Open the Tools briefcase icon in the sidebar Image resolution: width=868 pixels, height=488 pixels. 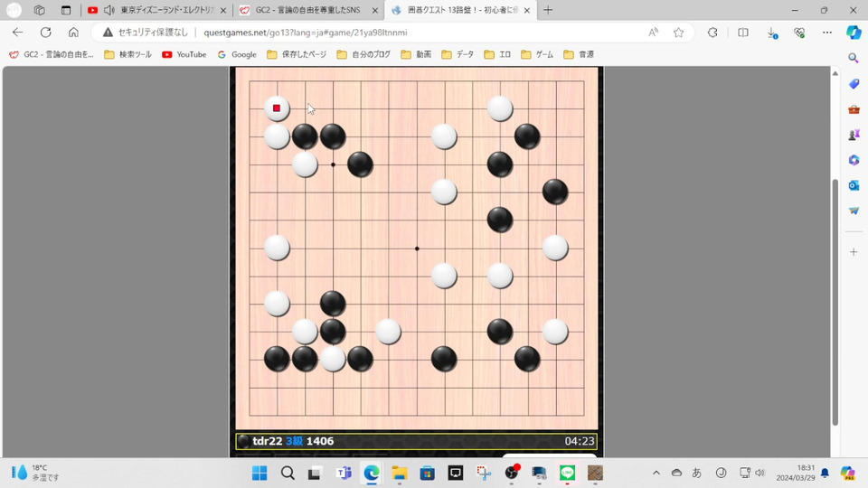coord(854,109)
